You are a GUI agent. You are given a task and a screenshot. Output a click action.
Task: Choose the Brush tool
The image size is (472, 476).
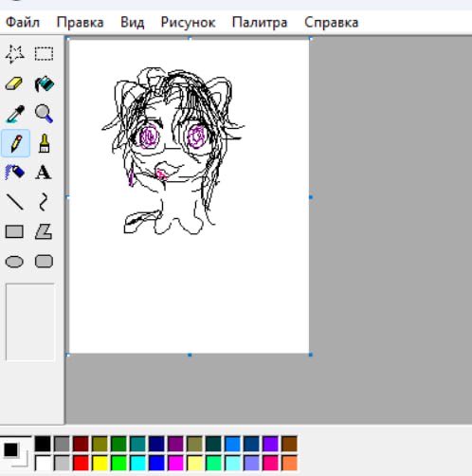pyautogui.click(x=45, y=143)
